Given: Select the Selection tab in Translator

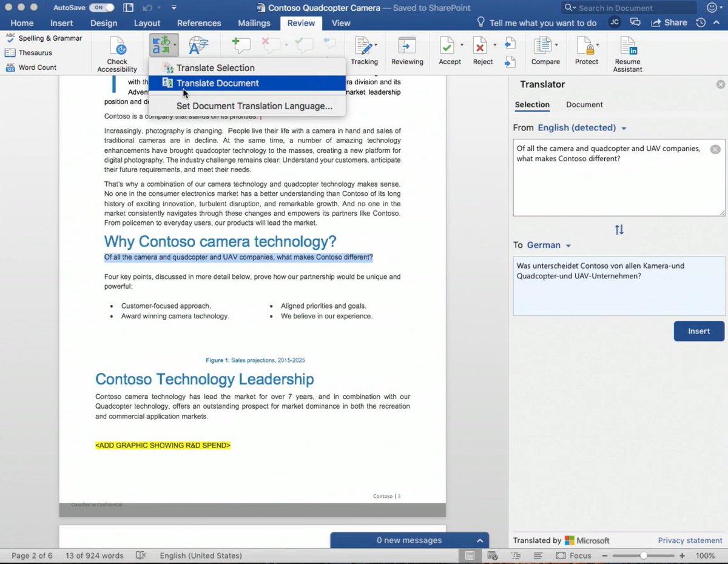Looking at the screenshot, I should pos(532,104).
